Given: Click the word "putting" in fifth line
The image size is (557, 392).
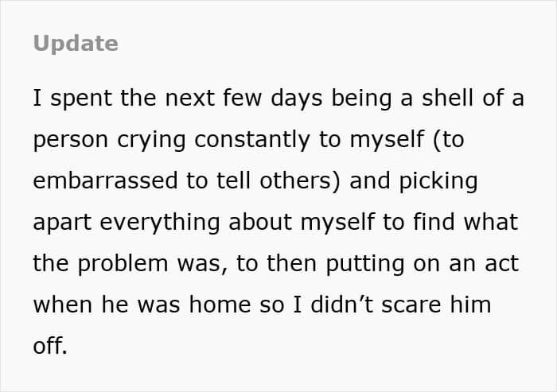Looking at the screenshot, I should [x=364, y=264].
